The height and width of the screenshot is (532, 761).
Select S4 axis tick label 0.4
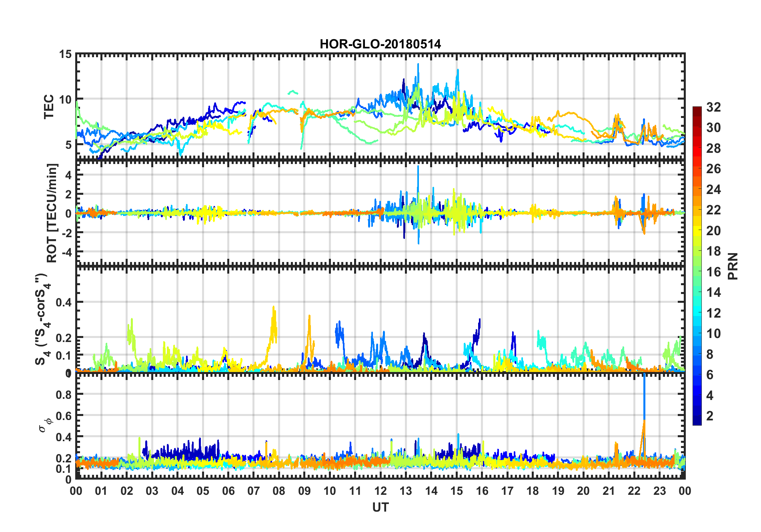point(64,302)
